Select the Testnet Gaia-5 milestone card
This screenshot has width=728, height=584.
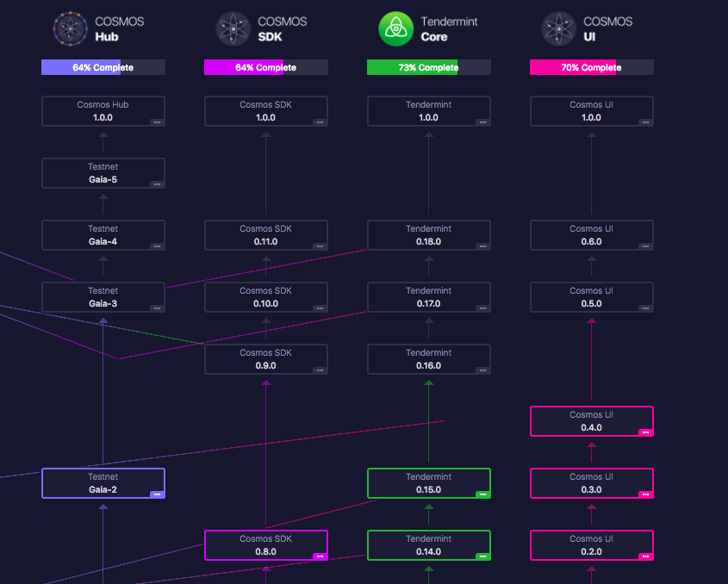pos(103,173)
